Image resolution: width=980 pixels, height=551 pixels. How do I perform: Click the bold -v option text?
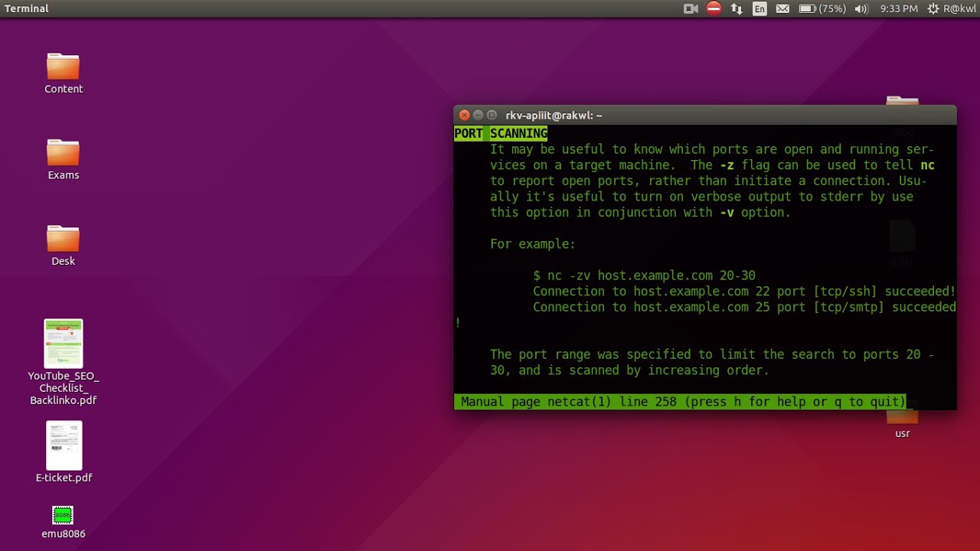coord(727,213)
